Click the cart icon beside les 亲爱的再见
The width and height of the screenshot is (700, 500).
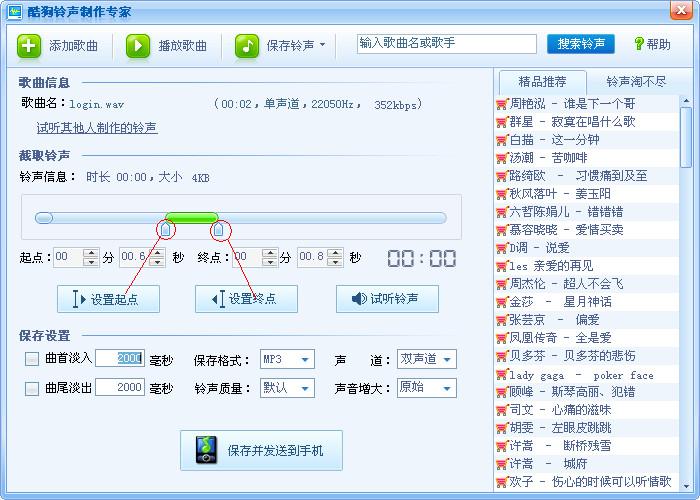point(502,267)
